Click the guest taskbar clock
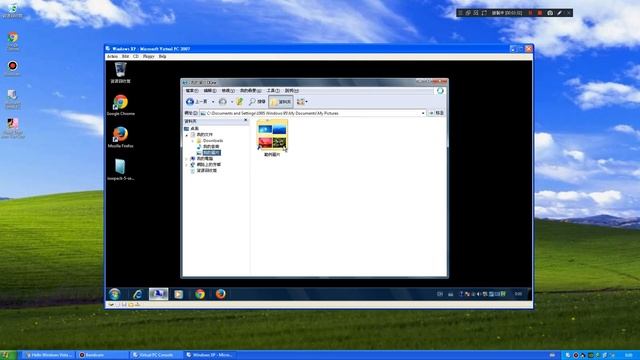Image resolution: width=640 pixels, height=360 pixels. click(518, 294)
